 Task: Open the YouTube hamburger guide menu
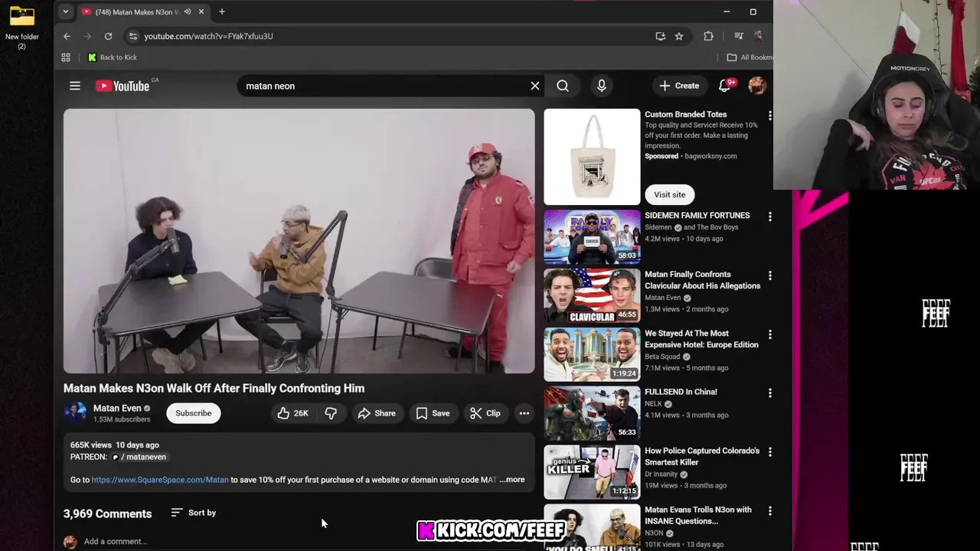[75, 86]
